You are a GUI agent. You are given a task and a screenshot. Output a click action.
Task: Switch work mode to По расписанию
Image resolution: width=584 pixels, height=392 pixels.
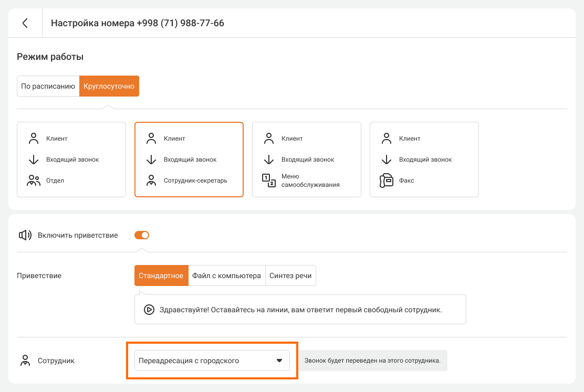click(x=48, y=86)
